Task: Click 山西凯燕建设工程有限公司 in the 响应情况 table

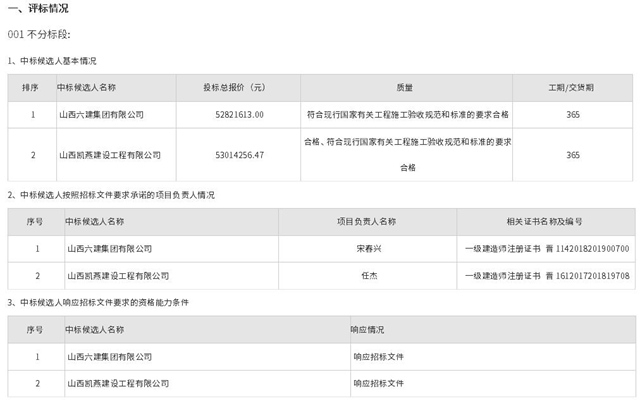Action: point(118,383)
